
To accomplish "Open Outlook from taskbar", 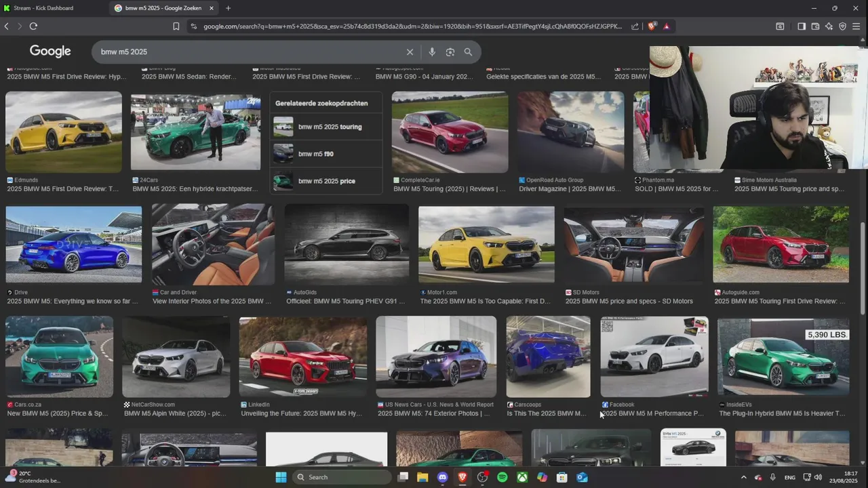I will (582, 477).
